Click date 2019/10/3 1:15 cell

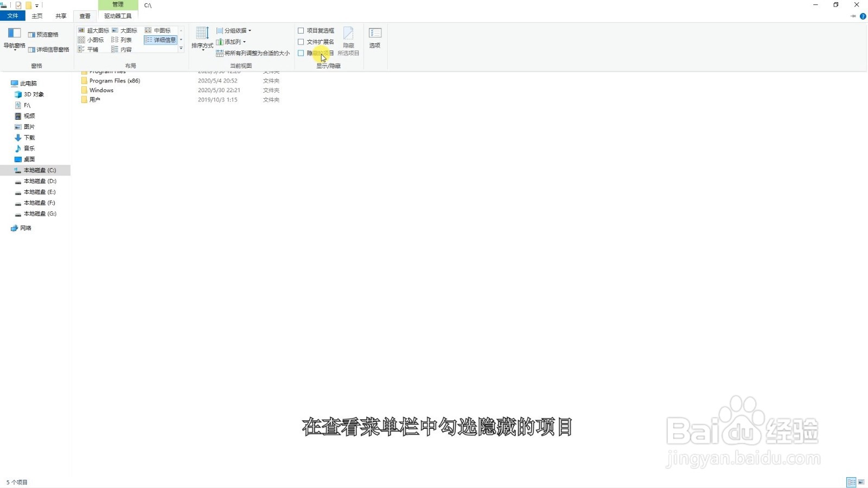pos(218,100)
